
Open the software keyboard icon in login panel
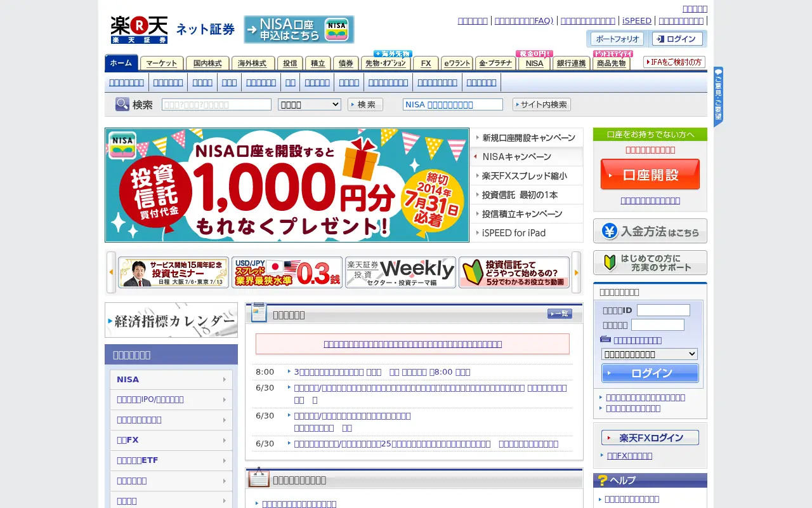click(605, 340)
